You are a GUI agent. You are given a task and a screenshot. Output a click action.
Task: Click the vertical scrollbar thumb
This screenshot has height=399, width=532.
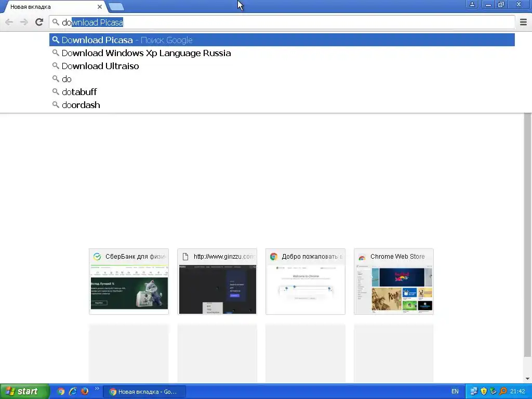pos(528,235)
